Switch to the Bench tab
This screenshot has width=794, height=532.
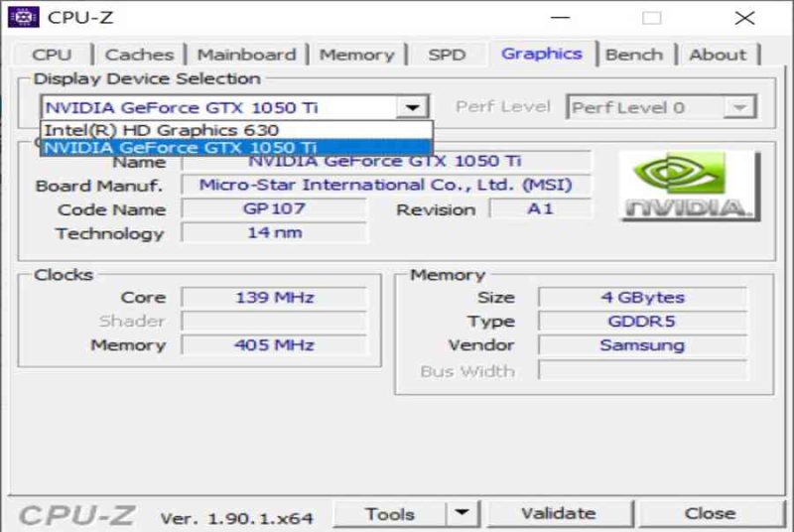(x=634, y=55)
